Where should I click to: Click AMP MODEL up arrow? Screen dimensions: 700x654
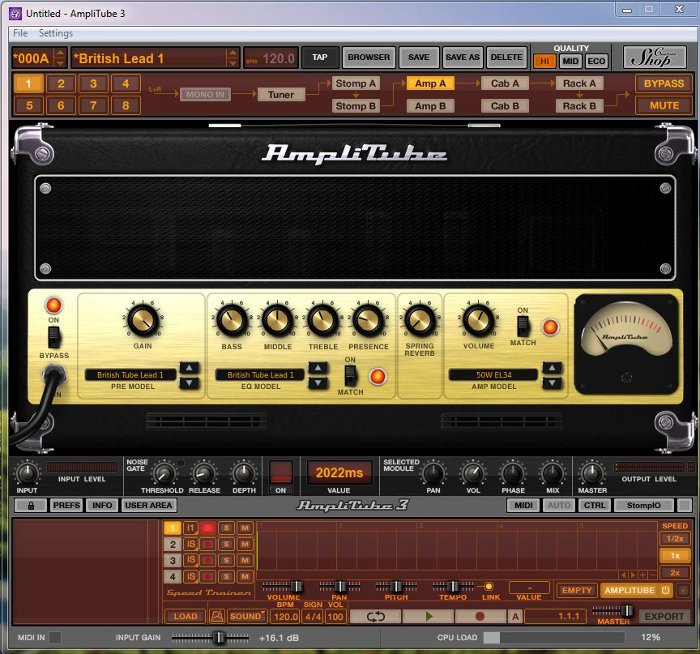coord(552,368)
